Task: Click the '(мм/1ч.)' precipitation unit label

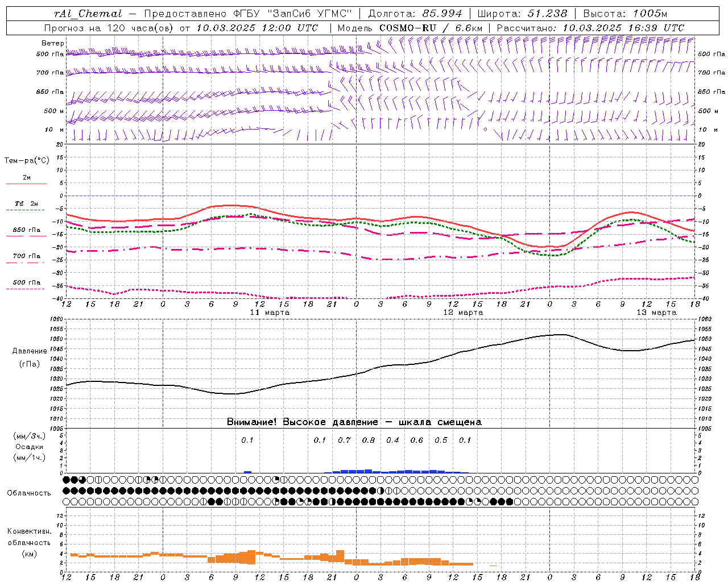Action: [x=30, y=458]
